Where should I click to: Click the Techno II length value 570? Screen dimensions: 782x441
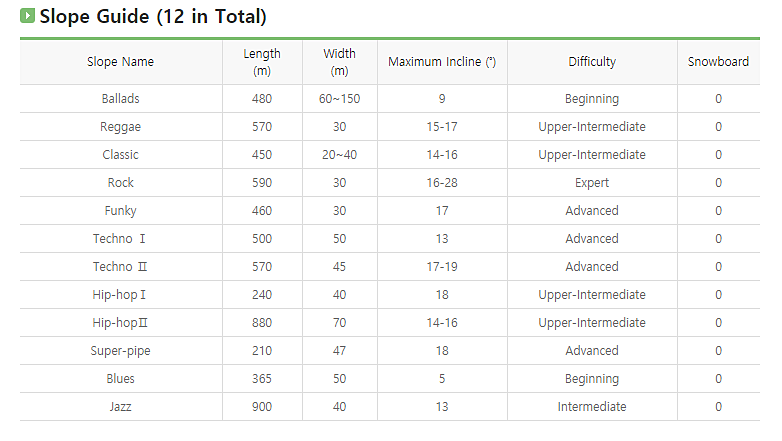point(262,266)
